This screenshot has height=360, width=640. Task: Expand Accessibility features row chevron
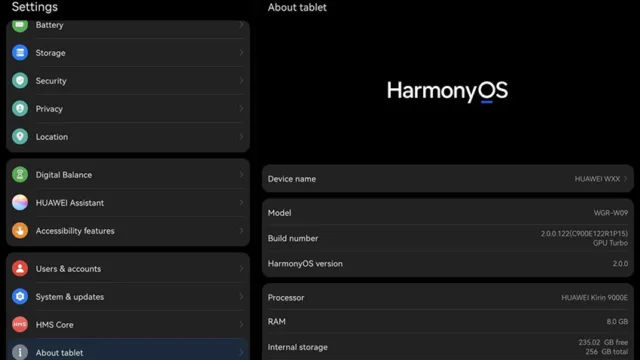pos(241,231)
